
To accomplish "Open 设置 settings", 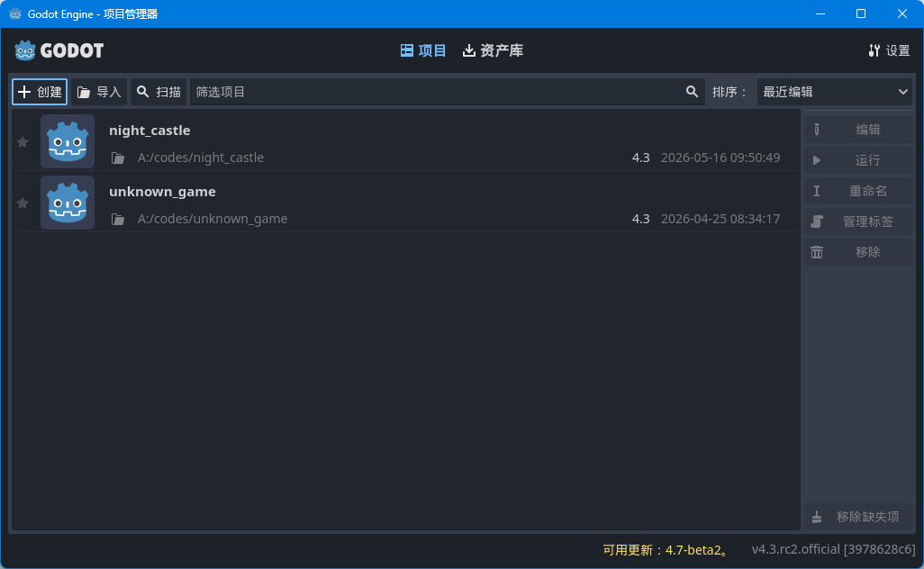I will coord(889,50).
